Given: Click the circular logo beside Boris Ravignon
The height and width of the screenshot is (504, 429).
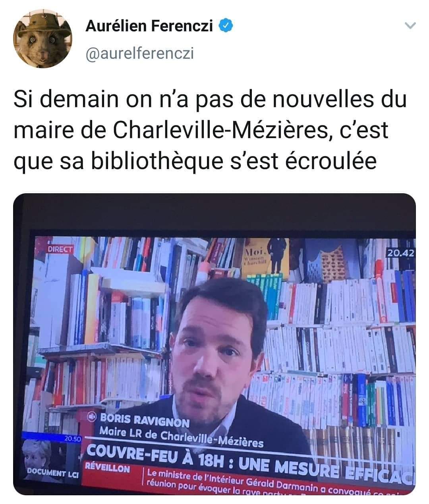Looking at the screenshot, I should pyautogui.click(x=92, y=417).
